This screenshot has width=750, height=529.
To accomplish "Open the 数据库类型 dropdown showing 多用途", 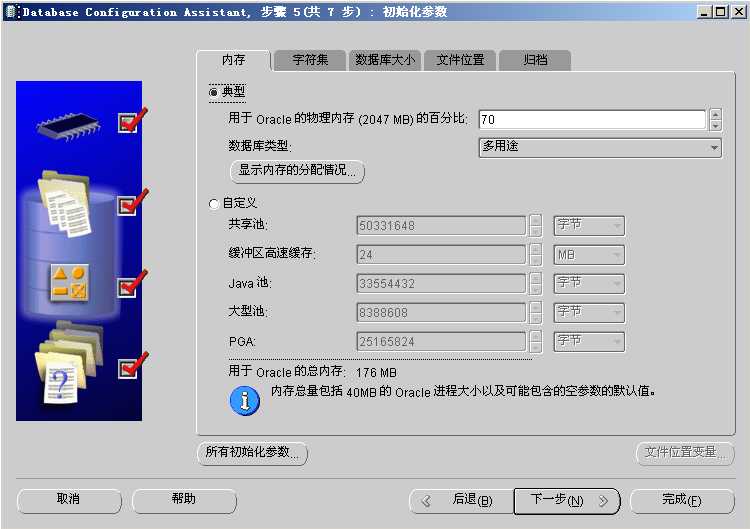I will pos(600,147).
